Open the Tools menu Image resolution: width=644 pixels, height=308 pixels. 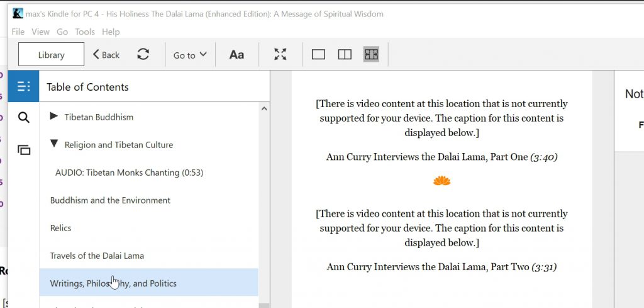click(85, 31)
